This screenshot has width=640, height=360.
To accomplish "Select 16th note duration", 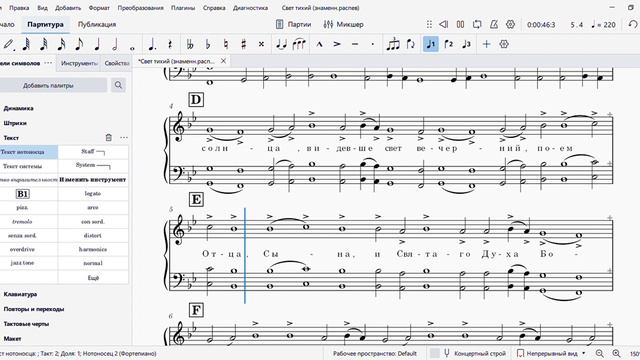I will pos(61,44).
